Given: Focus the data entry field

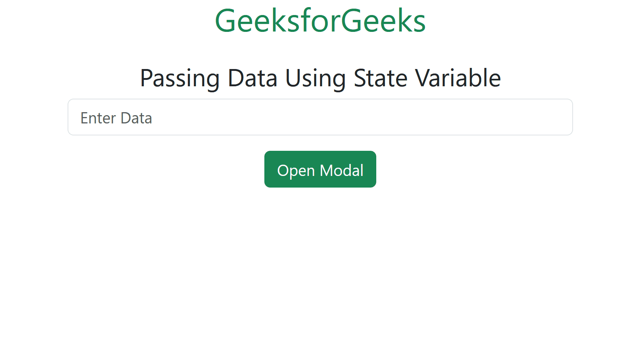Looking at the screenshot, I should point(300,117).
